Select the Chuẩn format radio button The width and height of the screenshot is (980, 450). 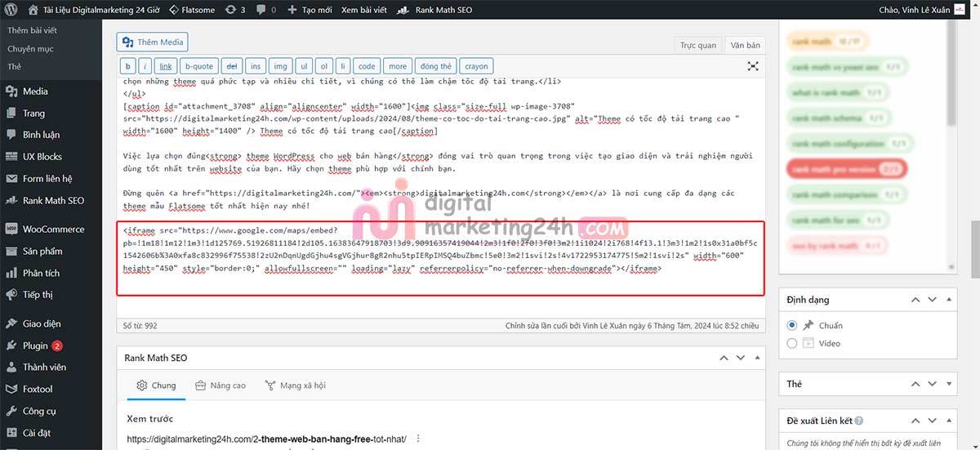coord(791,325)
